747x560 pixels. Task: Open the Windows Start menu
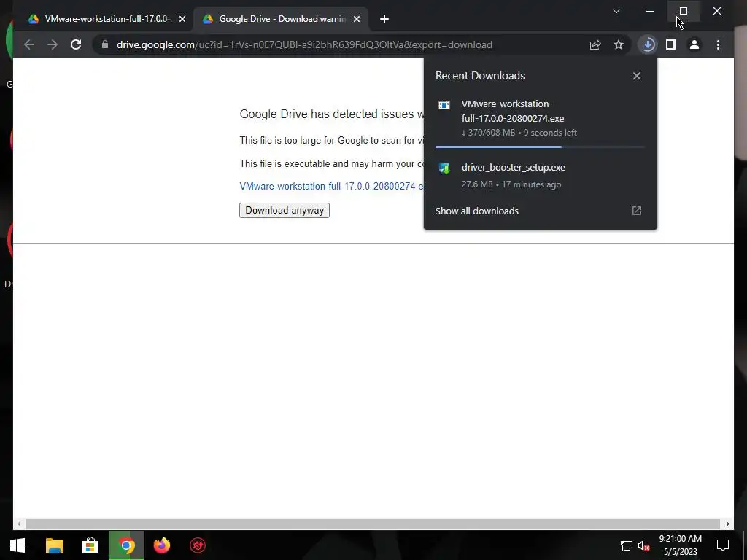[18, 545]
